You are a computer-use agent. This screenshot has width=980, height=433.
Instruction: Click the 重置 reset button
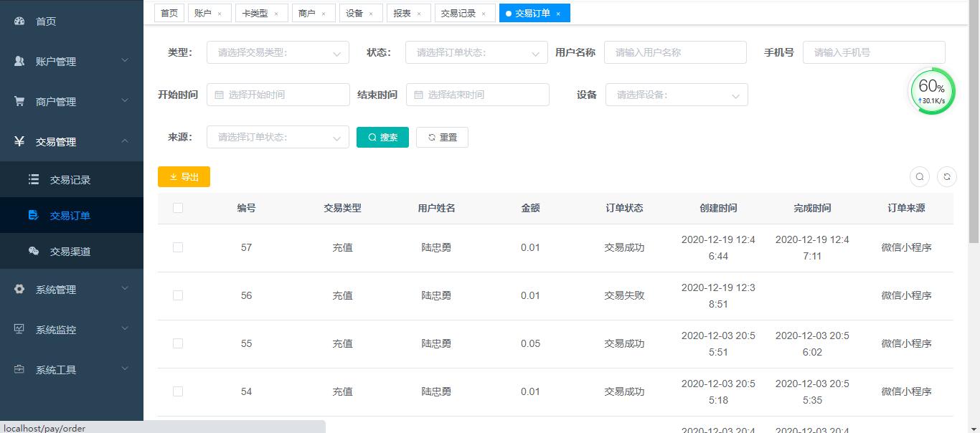coord(442,137)
